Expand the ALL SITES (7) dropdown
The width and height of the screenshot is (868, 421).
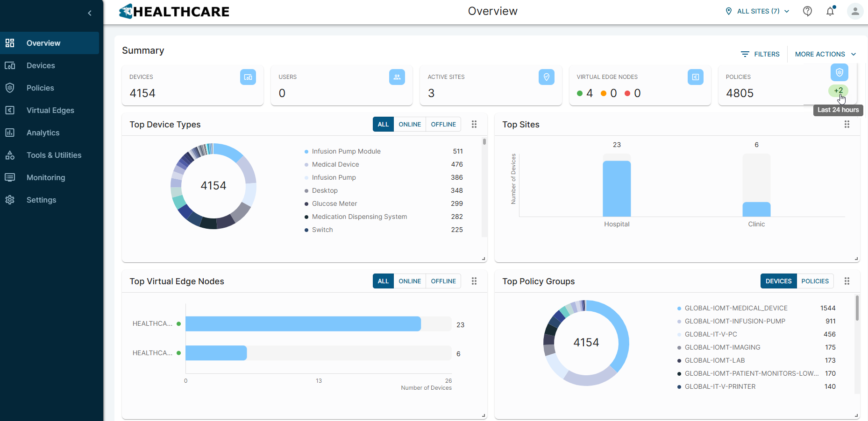click(x=758, y=11)
